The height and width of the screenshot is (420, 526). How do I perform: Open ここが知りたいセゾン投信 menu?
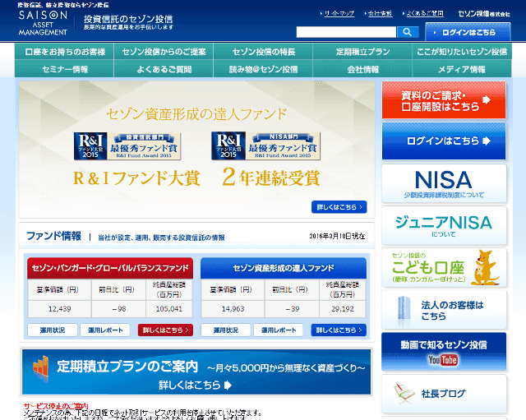[x=462, y=52]
